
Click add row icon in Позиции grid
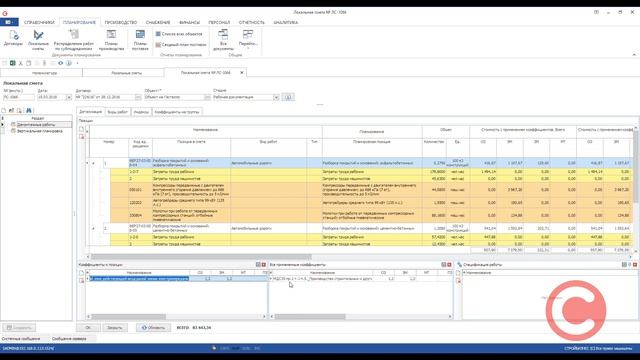coord(81,129)
